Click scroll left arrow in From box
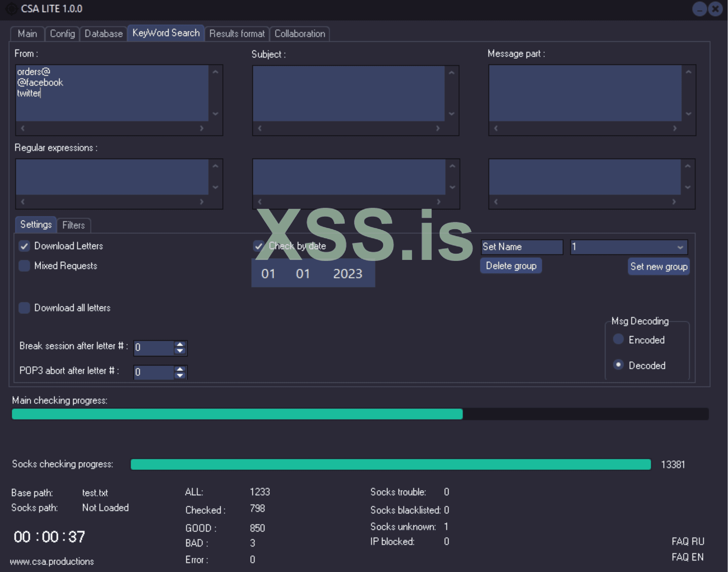The image size is (728, 572). pos(23,128)
